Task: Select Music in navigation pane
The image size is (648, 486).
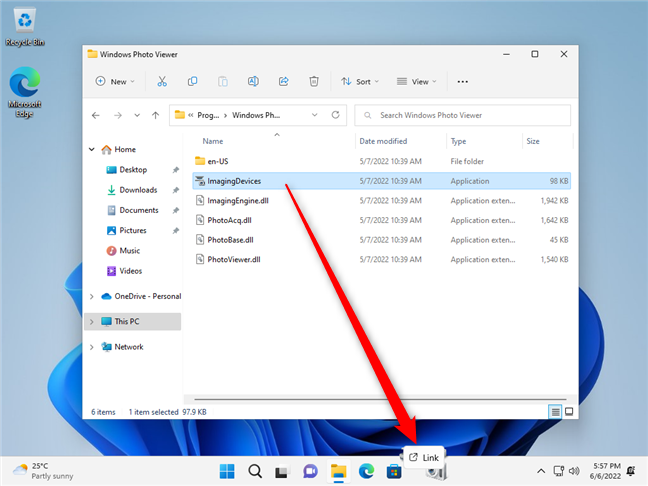Action: click(129, 251)
